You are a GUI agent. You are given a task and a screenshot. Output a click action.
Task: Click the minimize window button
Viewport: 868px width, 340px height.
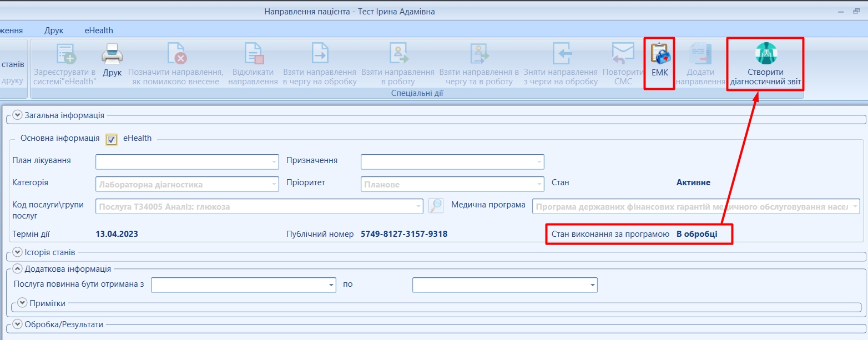[x=841, y=11]
